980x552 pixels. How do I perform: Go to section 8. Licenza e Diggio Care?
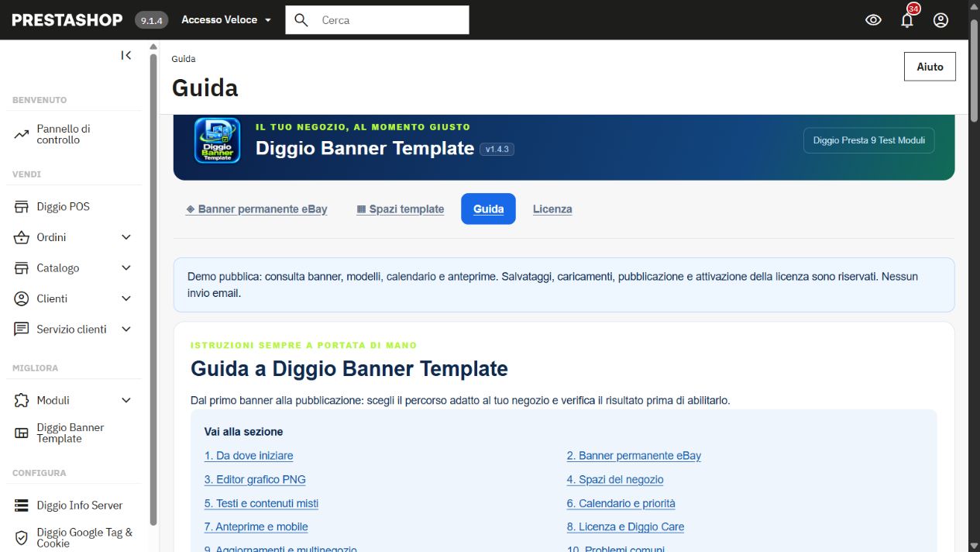pyautogui.click(x=626, y=527)
